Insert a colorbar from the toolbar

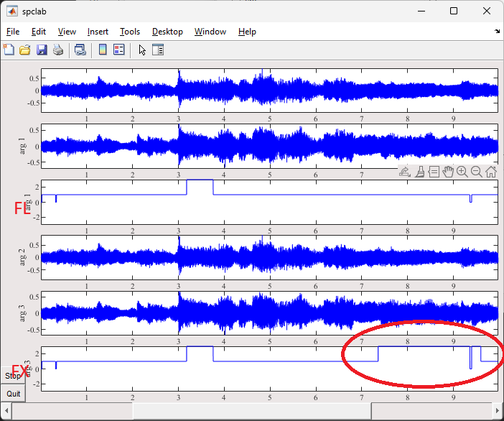pos(103,50)
